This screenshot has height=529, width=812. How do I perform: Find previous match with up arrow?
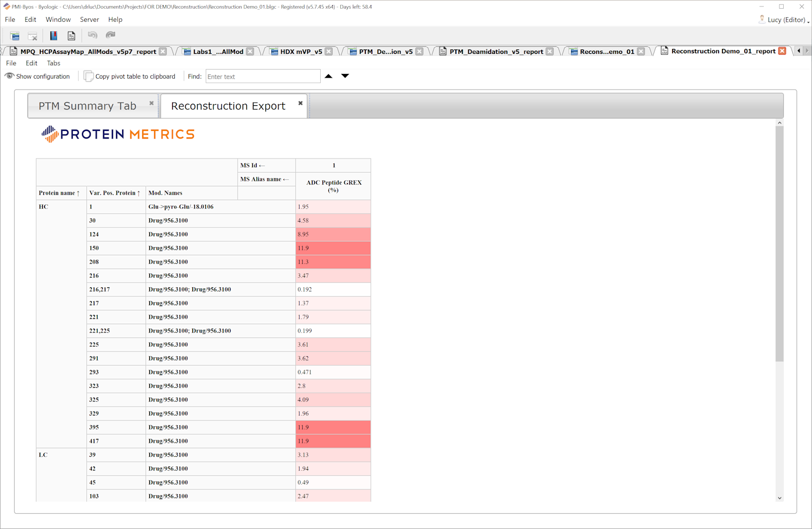pos(328,76)
